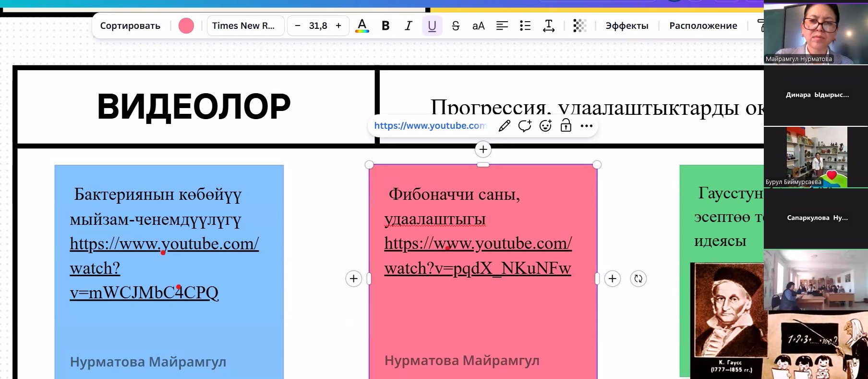Click the lock icon in floating toolbar
868x379 pixels.
coord(566,126)
